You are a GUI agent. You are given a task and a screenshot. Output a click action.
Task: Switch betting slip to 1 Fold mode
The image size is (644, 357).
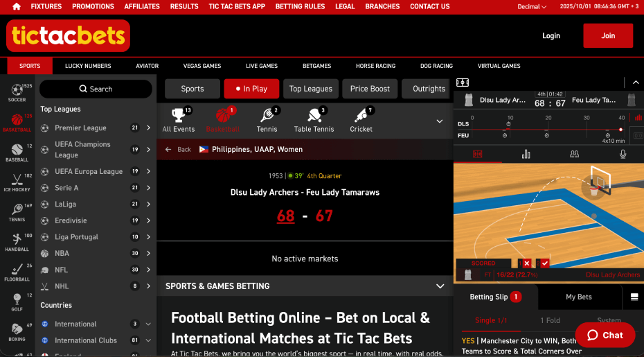point(551,320)
